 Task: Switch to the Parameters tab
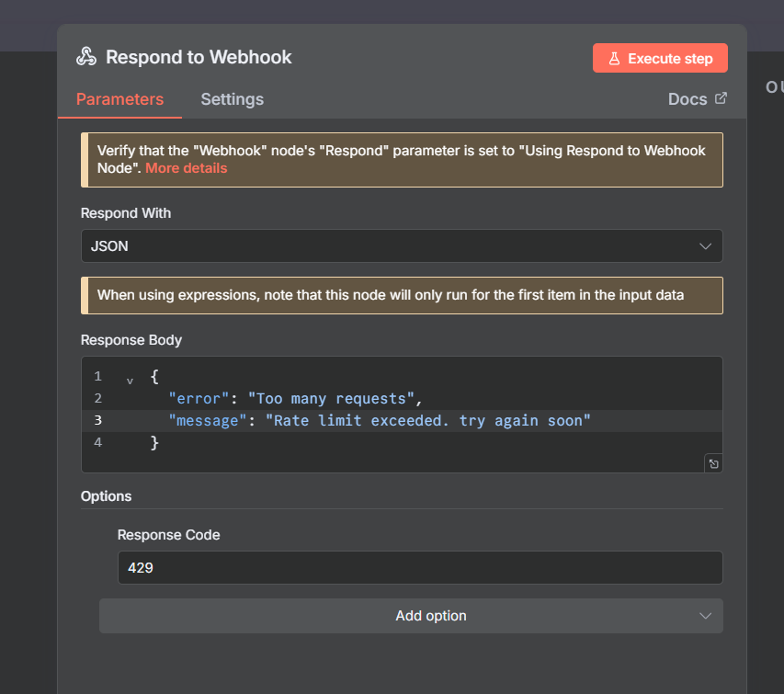pos(119,99)
